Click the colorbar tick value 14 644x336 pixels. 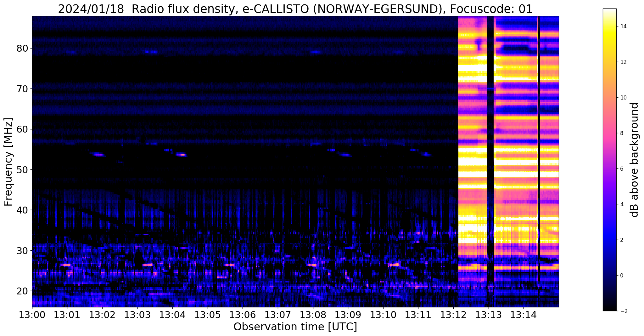click(x=623, y=26)
